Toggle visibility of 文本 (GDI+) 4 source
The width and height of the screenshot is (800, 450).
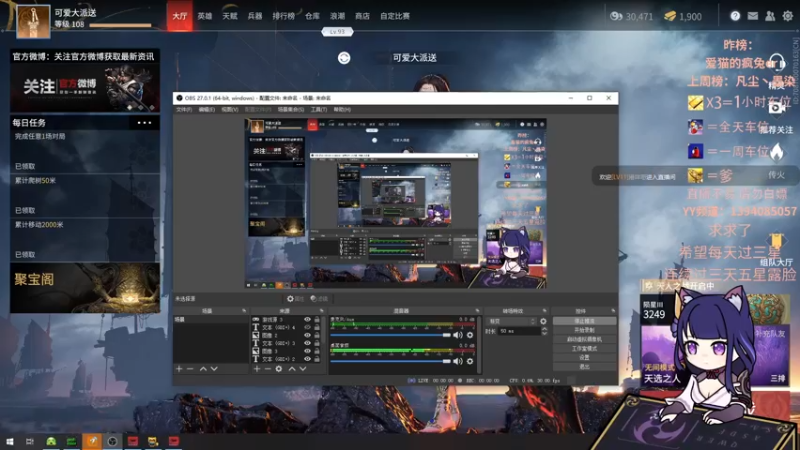coord(307,328)
